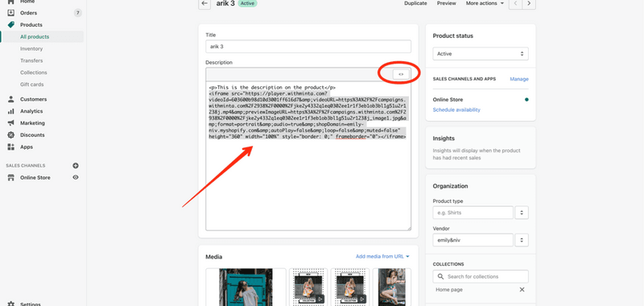Click the Apps grid icon
This screenshot has width=644, height=306.
coord(11,147)
